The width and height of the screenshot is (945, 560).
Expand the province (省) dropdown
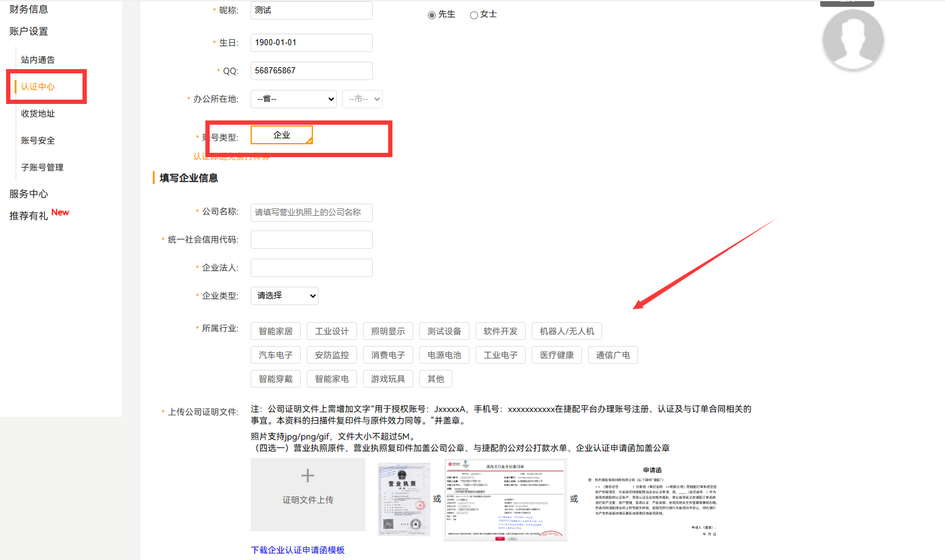[x=294, y=99]
